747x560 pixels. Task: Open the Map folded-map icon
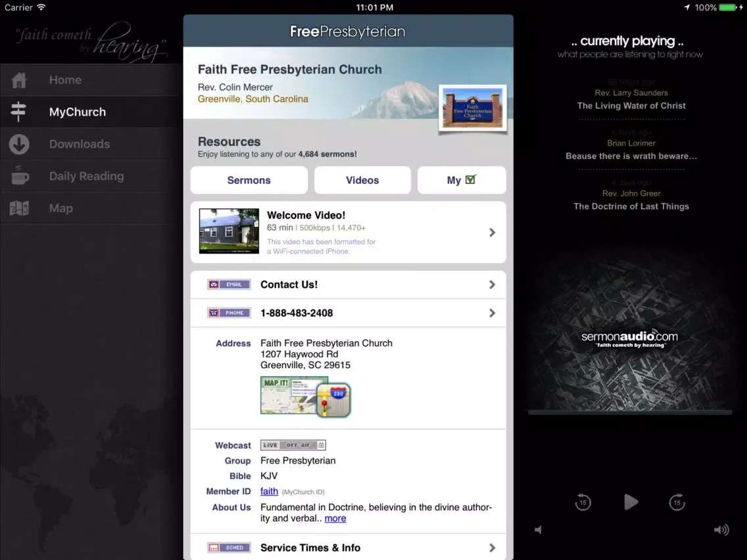coord(19,208)
